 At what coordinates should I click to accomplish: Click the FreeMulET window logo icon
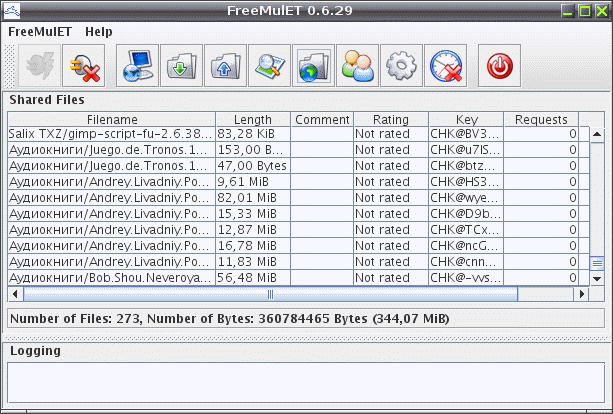[11, 11]
